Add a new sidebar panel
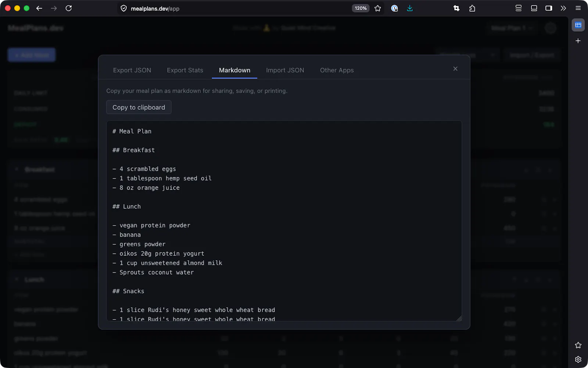The image size is (588, 368). click(x=578, y=41)
